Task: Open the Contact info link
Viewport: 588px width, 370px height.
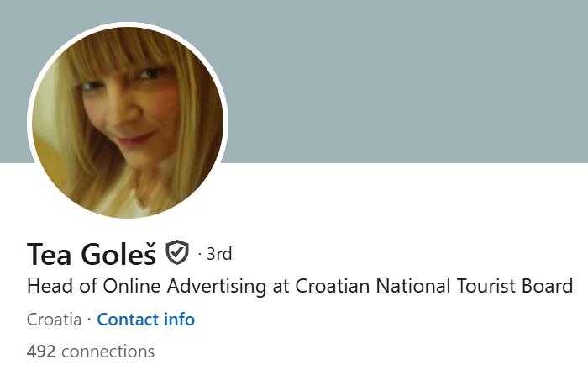Action: tap(146, 320)
